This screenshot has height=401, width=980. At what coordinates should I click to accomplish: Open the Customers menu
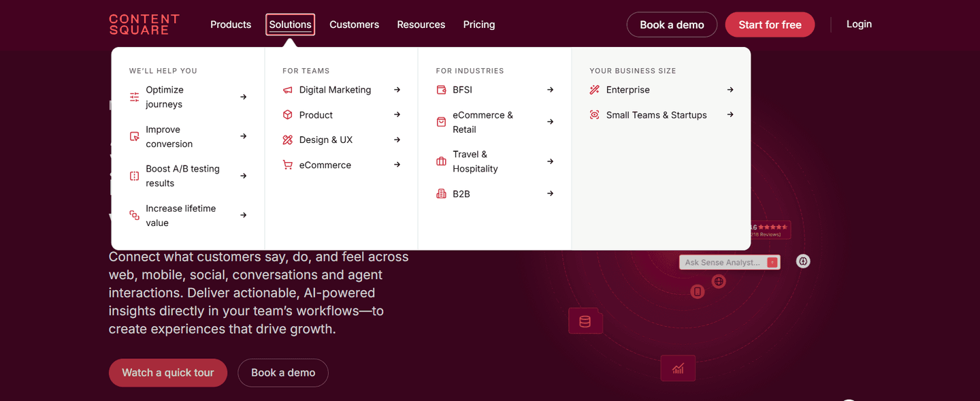click(355, 25)
